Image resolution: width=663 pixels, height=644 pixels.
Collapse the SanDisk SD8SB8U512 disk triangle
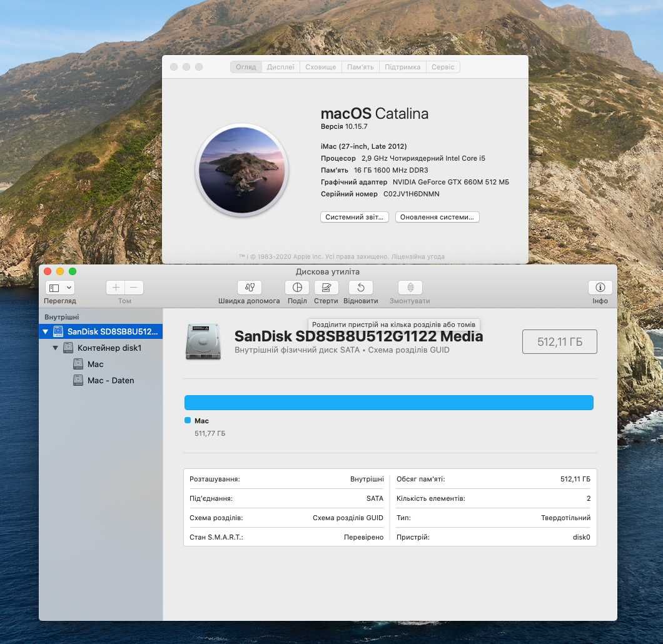(x=45, y=332)
